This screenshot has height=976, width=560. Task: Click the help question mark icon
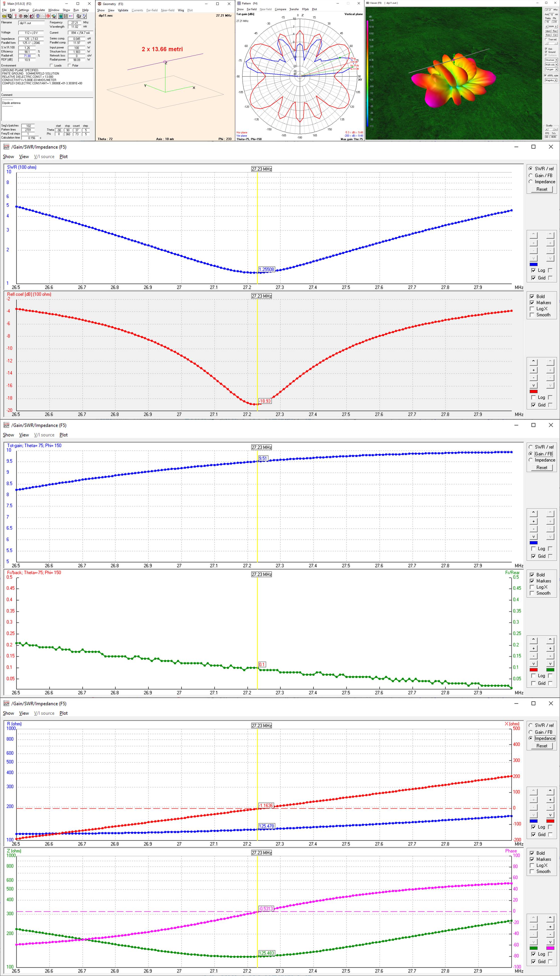click(84, 16)
